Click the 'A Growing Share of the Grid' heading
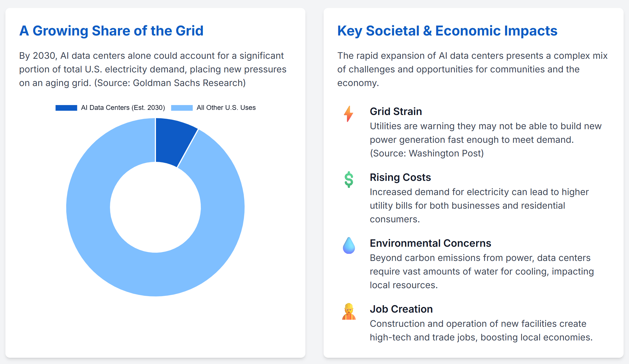Screen dimensions: 629x364 [111, 31]
